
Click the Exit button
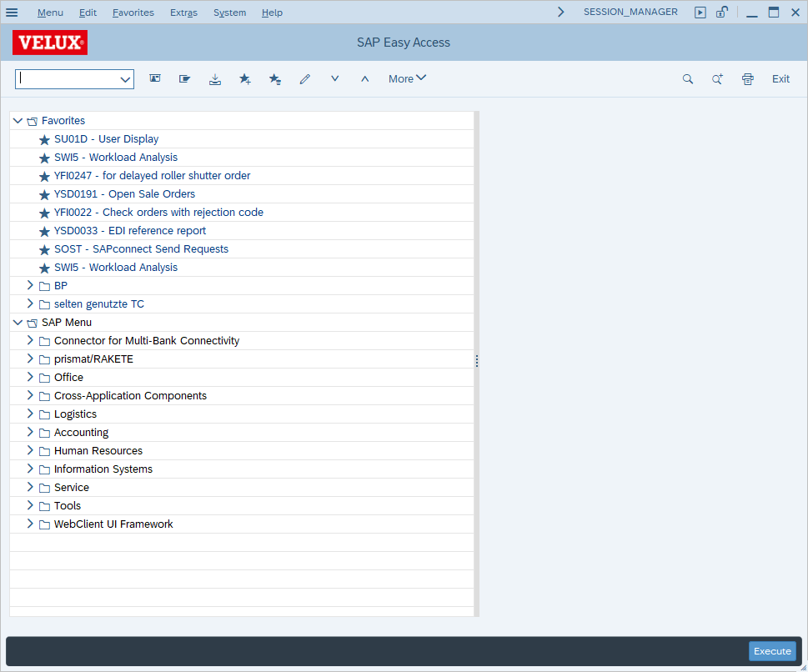pos(780,79)
